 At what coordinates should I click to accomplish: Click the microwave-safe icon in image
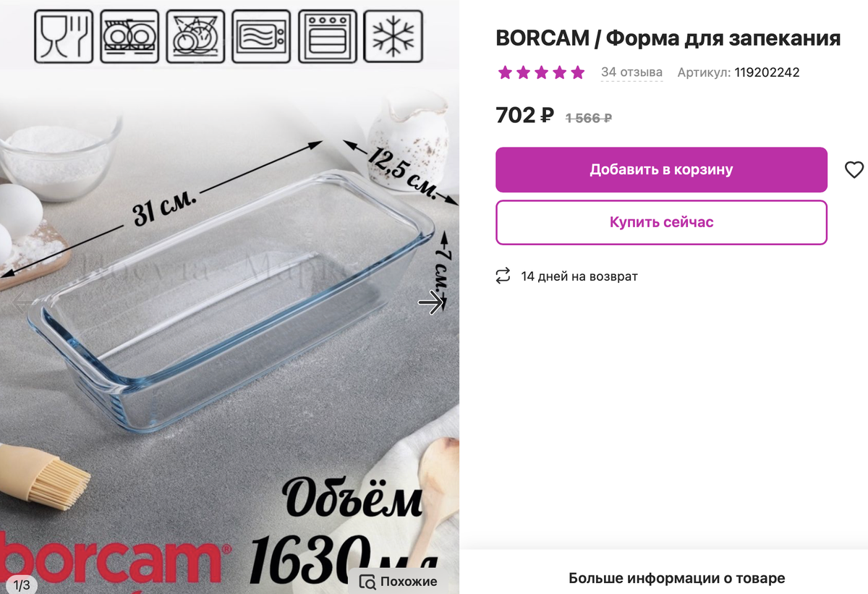pyautogui.click(x=261, y=36)
